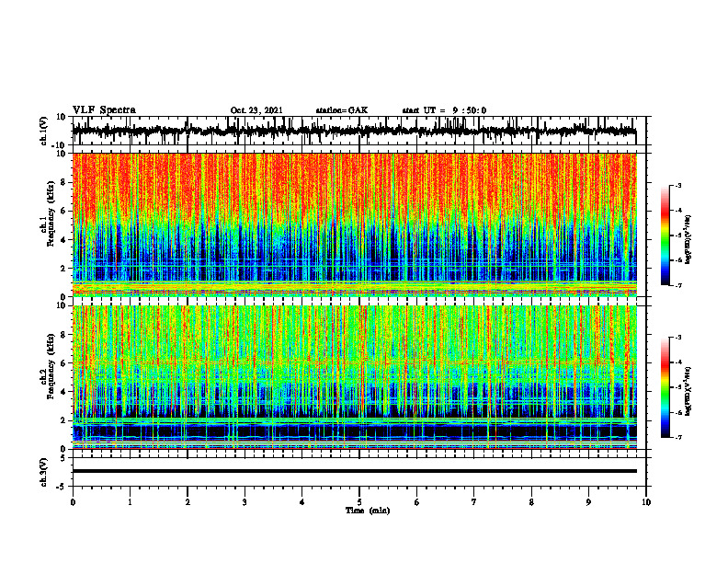728x563 pixels.
Task: Click the ch.2 spectrogram color scale bar
Action: click(x=665, y=387)
